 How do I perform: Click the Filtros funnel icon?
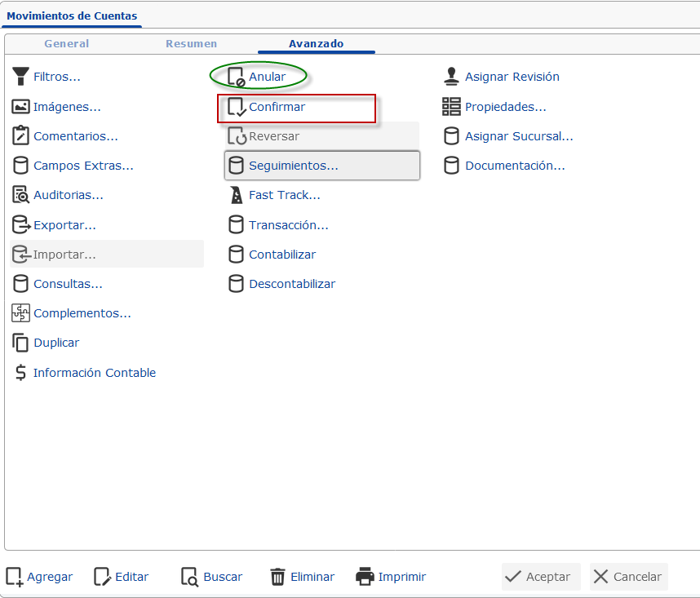(20, 77)
